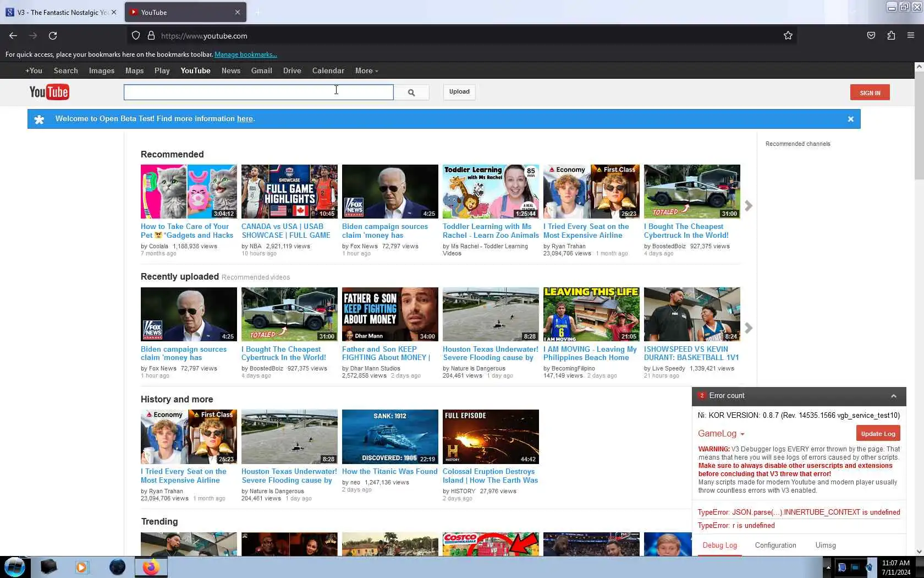Click the browser address bar
The width and height of the screenshot is (924, 578).
[x=462, y=36]
